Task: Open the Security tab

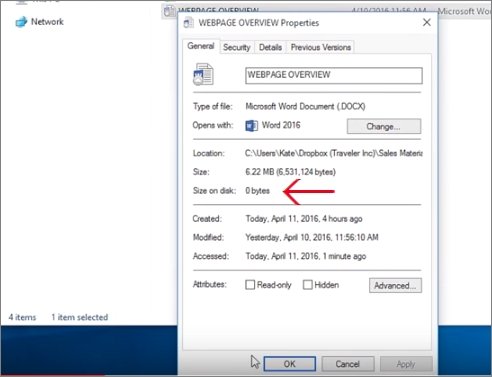Action: [x=237, y=47]
